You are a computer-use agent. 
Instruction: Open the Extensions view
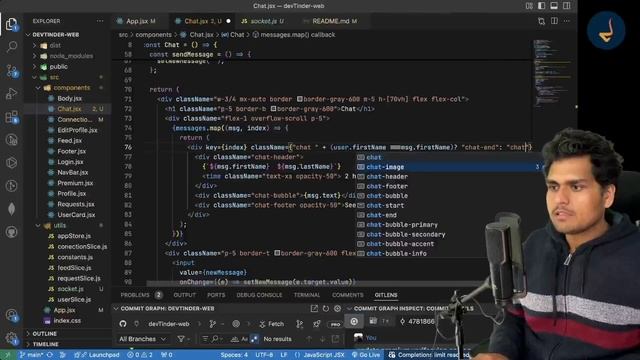[x=11, y=117]
